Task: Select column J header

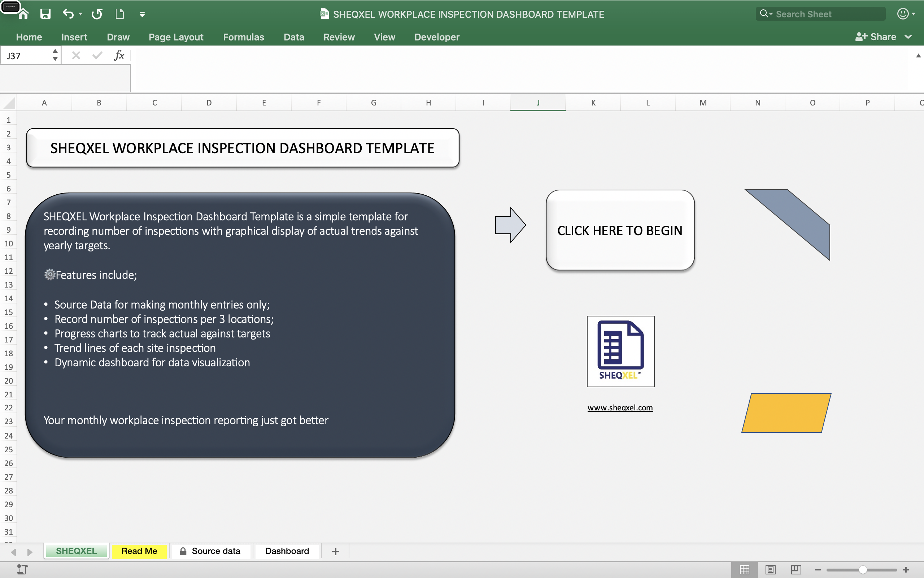Action: tap(538, 103)
